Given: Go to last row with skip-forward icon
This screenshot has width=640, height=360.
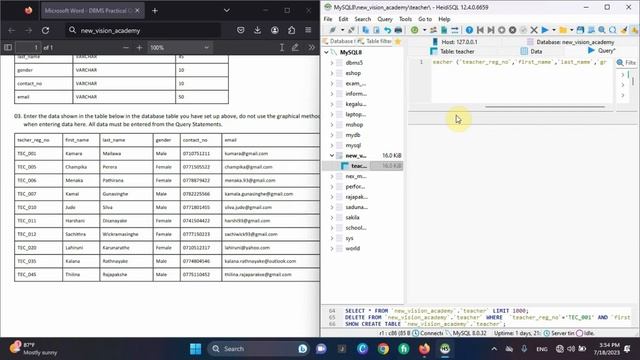Looking at the screenshot, I should coord(491,30).
